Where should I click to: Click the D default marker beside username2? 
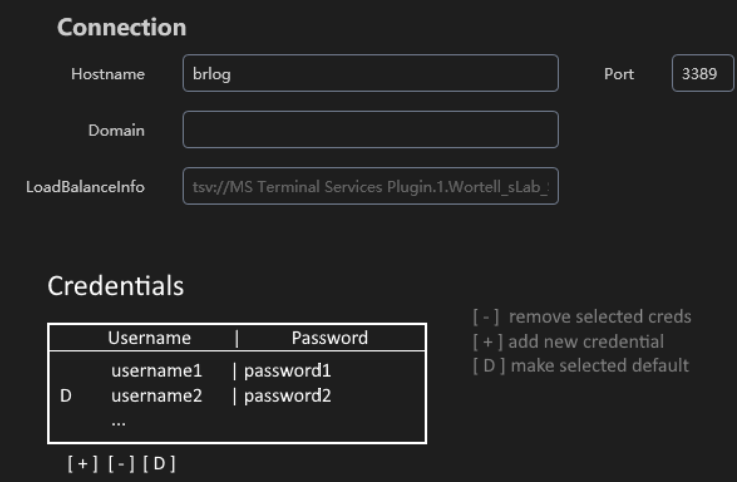pyautogui.click(x=66, y=395)
